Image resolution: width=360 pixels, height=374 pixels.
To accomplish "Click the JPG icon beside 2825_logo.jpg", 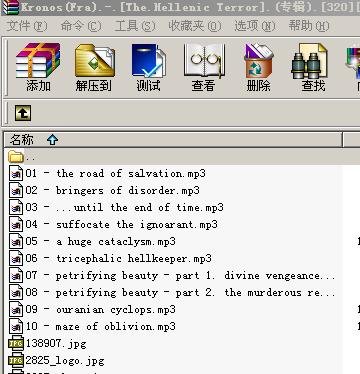I will pos(16,360).
